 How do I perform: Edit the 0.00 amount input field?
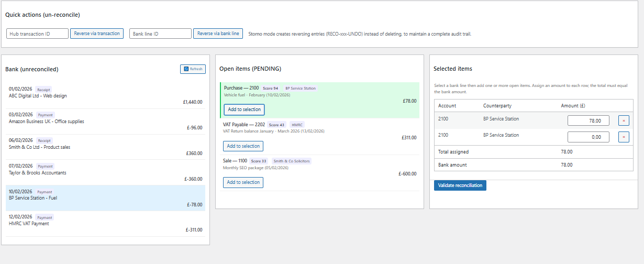pos(589,137)
